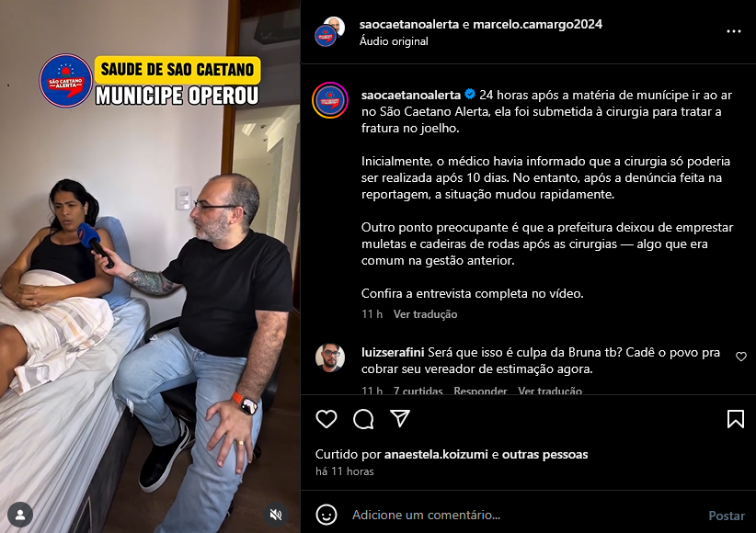The image size is (756, 533).
Task: View the 7 curtidas on the comment
Action: (x=418, y=391)
